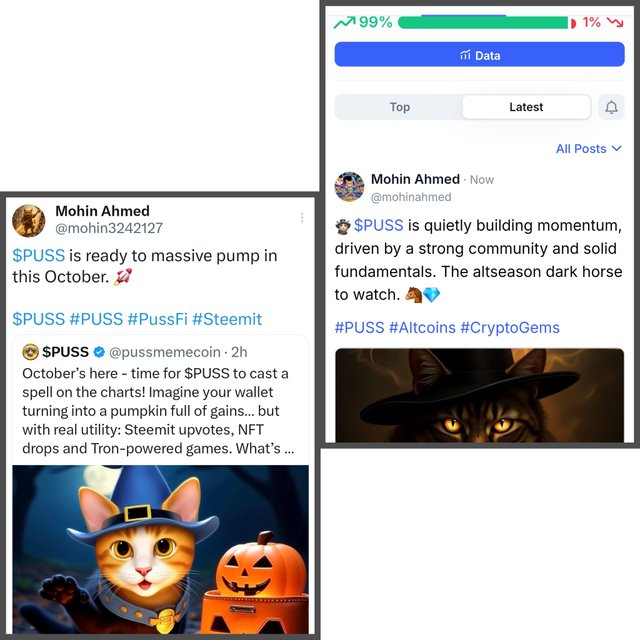Open the #CryptoGems hashtag
Viewport: 640px width, 640px height.
510,328
